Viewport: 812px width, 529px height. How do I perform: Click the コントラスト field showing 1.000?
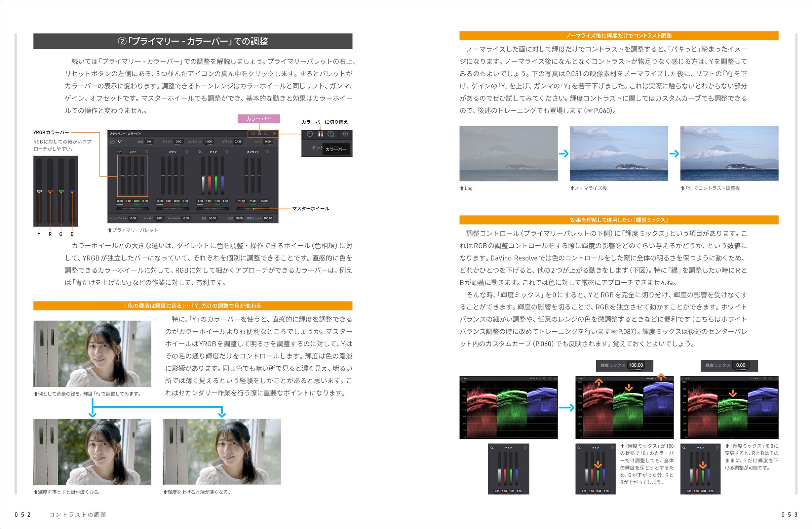tap(209, 142)
